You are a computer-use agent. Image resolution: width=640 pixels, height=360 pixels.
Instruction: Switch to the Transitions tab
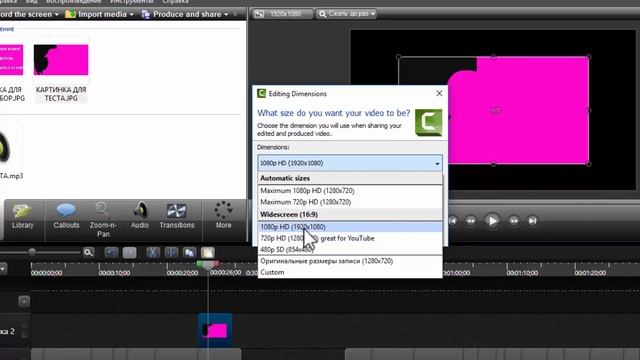point(177,217)
